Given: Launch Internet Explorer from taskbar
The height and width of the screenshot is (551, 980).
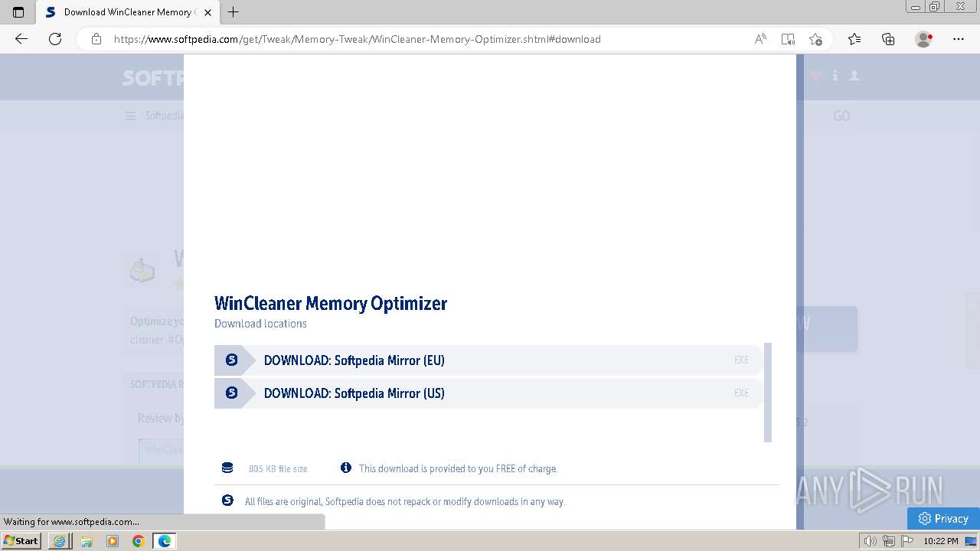Looking at the screenshot, I should click(x=60, y=541).
